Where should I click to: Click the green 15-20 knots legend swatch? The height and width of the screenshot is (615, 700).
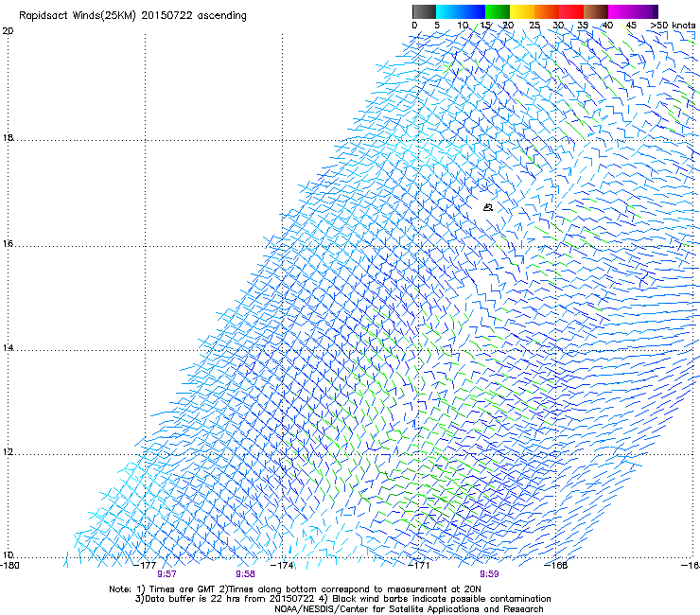click(x=498, y=11)
